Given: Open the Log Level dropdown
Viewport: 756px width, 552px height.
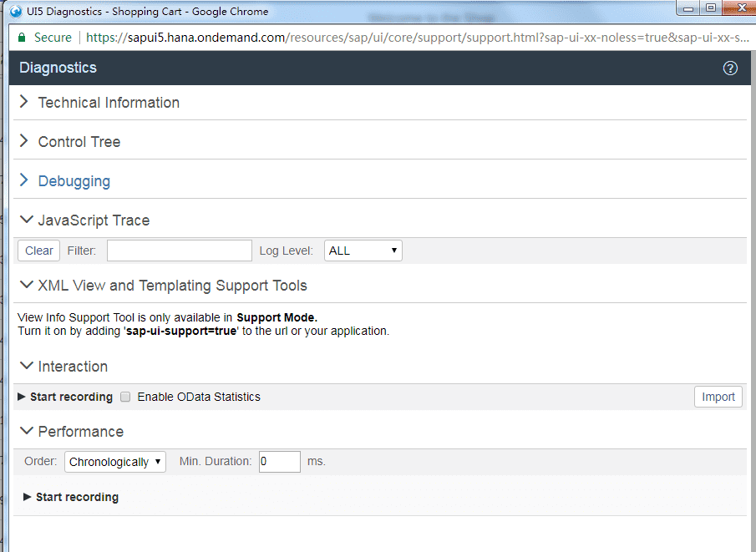Looking at the screenshot, I should [363, 251].
